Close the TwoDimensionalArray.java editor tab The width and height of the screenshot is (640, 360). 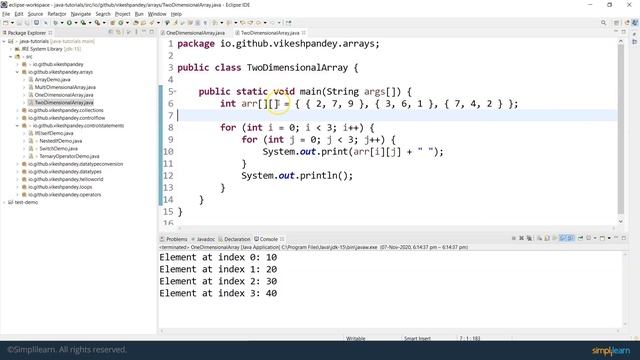click(x=304, y=33)
